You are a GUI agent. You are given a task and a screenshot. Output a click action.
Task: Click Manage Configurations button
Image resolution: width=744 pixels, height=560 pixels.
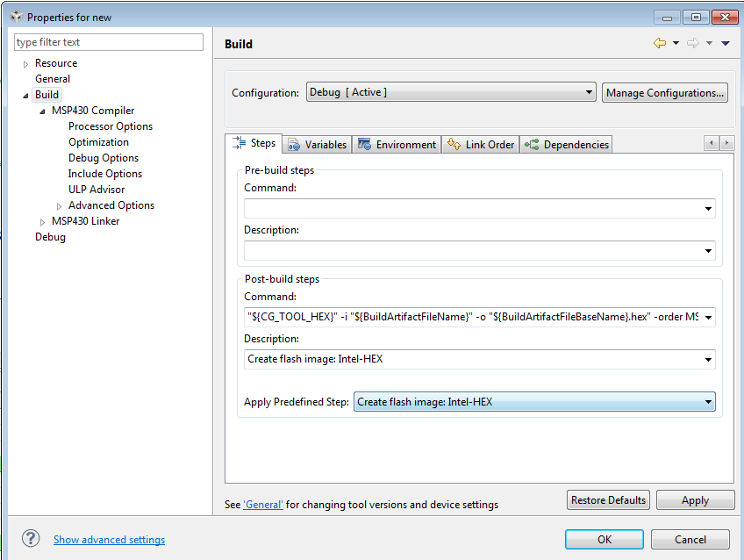[x=665, y=92]
